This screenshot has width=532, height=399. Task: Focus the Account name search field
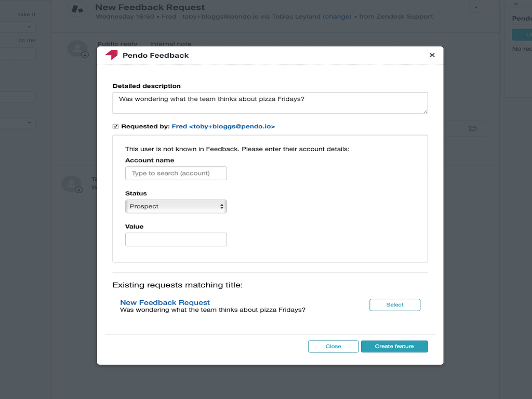(176, 173)
